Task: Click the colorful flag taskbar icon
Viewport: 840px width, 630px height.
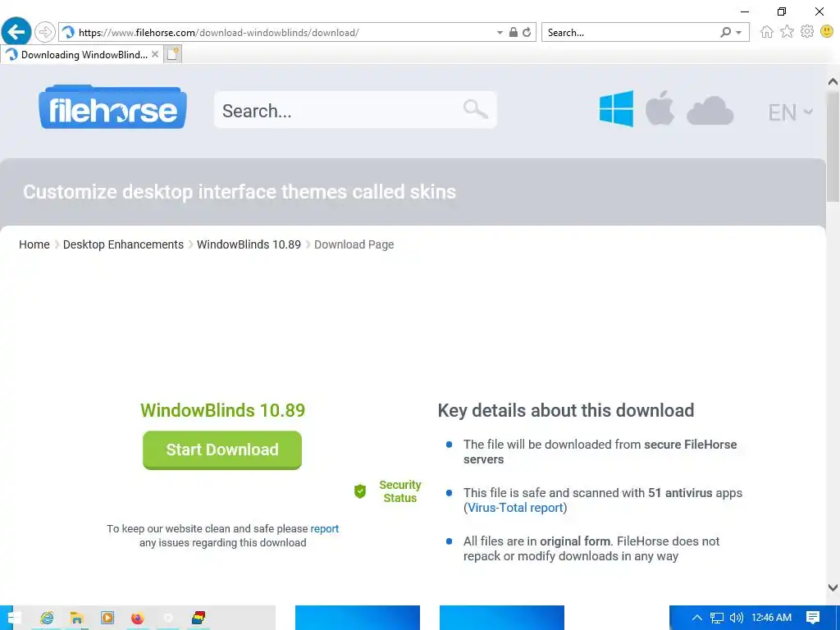Action: point(199,618)
